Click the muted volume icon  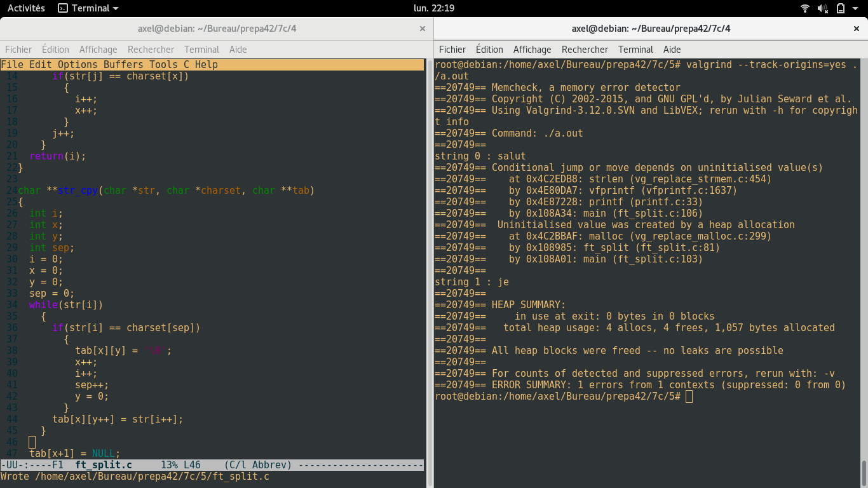click(823, 8)
